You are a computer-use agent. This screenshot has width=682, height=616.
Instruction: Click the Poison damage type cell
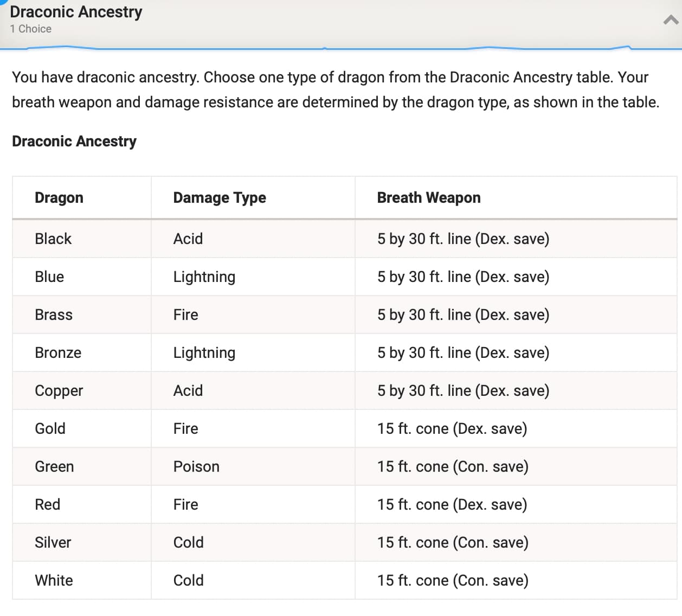[253, 466]
